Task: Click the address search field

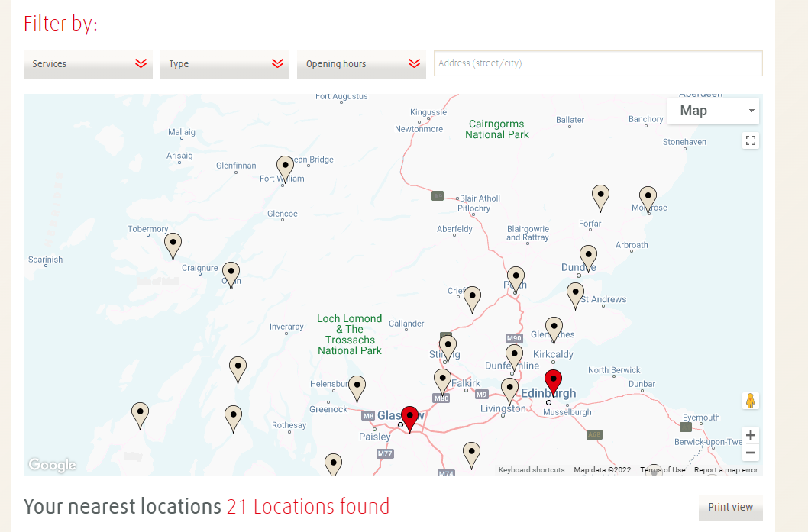Action: tap(598, 63)
